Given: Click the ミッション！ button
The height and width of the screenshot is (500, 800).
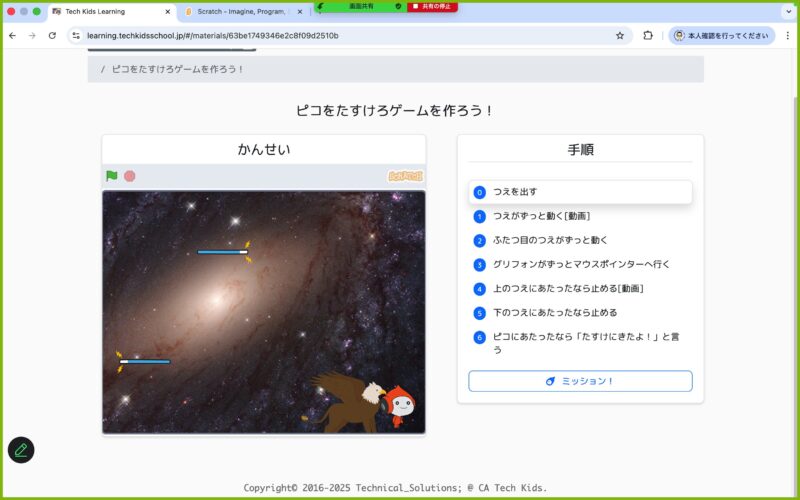Looking at the screenshot, I should click(x=580, y=381).
